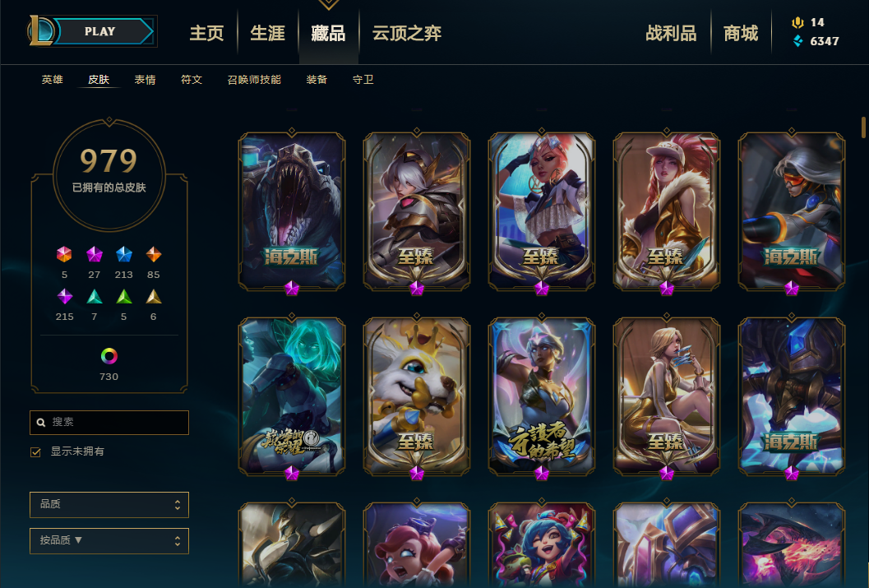Click the vertical scrollbar at right edge

[x=863, y=127]
